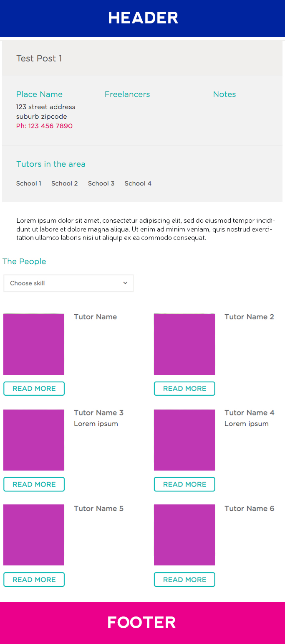Select the School 4 link
The width and height of the screenshot is (285, 644).
tap(138, 183)
